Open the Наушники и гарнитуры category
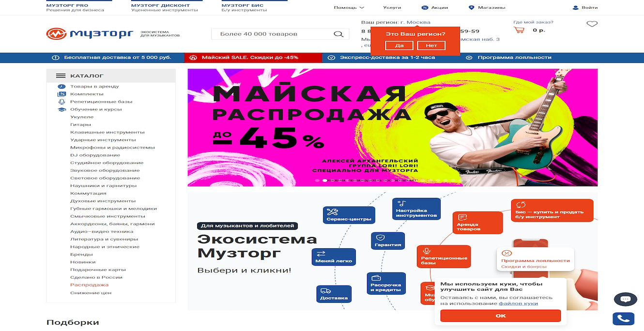Image resolution: width=644 pixels, height=331 pixels. [103, 186]
